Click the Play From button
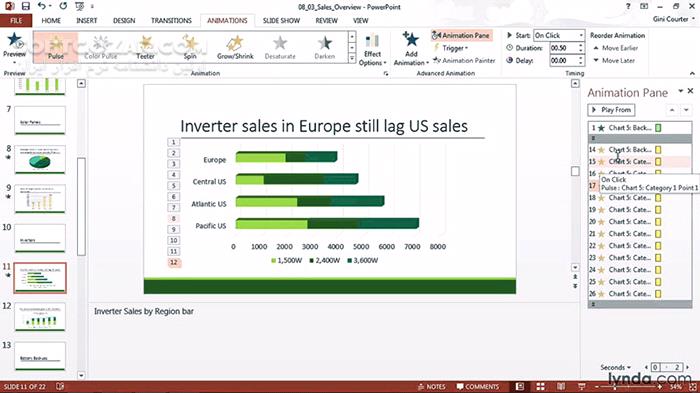700x393 pixels. tap(611, 110)
